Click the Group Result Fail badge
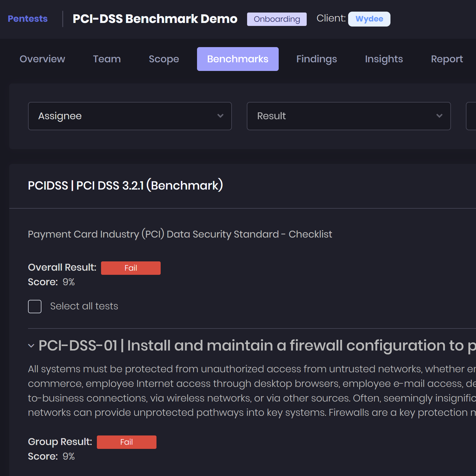The height and width of the screenshot is (476, 476). 127,442
